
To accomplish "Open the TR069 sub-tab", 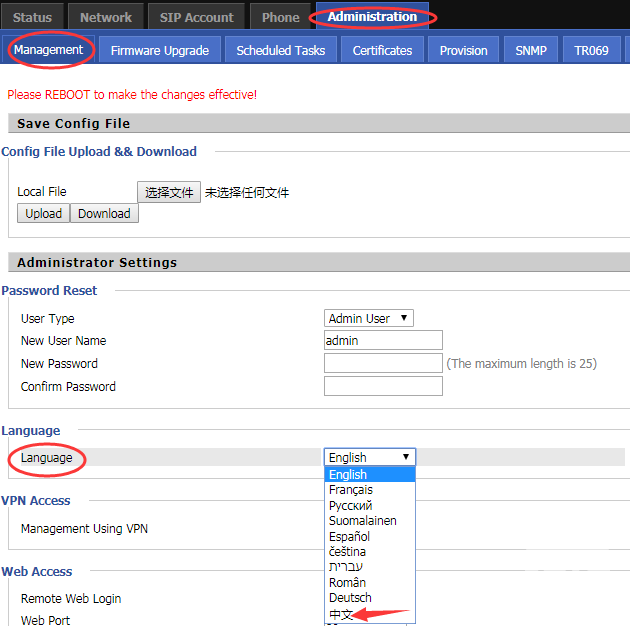I will pos(591,50).
